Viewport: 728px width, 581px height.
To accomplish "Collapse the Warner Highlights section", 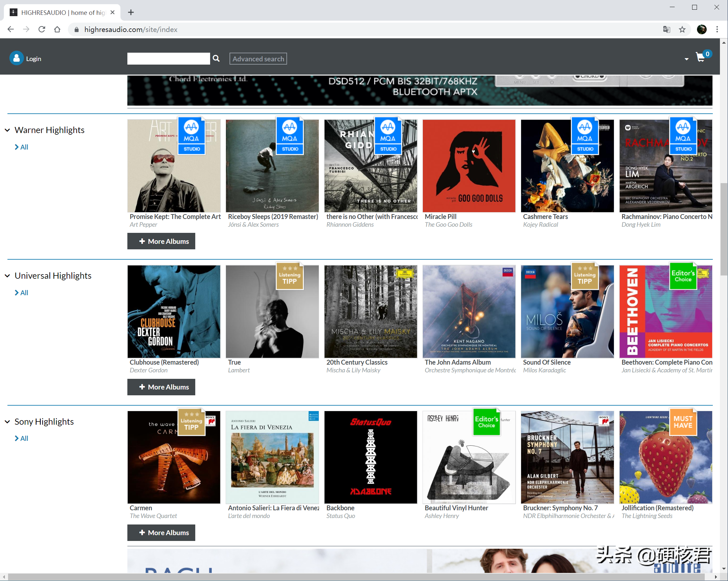I will (x=7, y=130).
